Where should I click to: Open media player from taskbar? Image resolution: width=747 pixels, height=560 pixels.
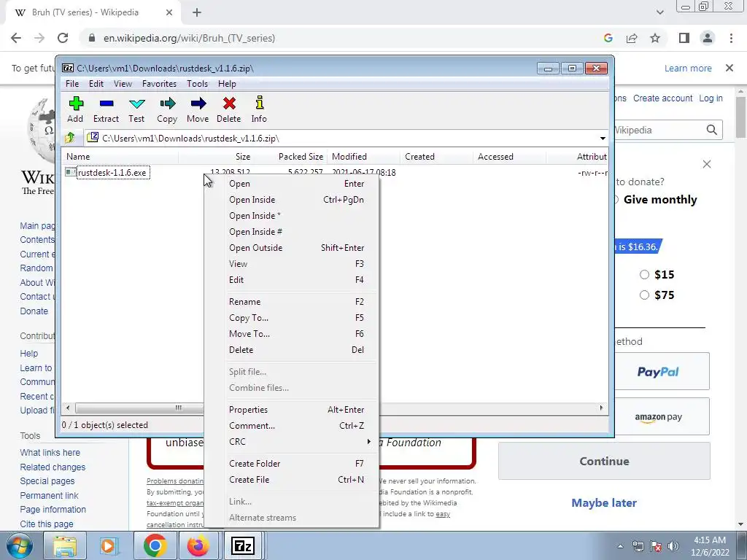tap(108, 546)
